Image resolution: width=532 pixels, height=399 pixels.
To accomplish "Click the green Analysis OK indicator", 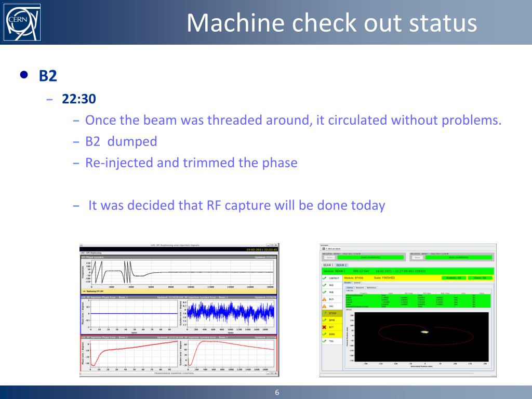I will click(454, 278).
